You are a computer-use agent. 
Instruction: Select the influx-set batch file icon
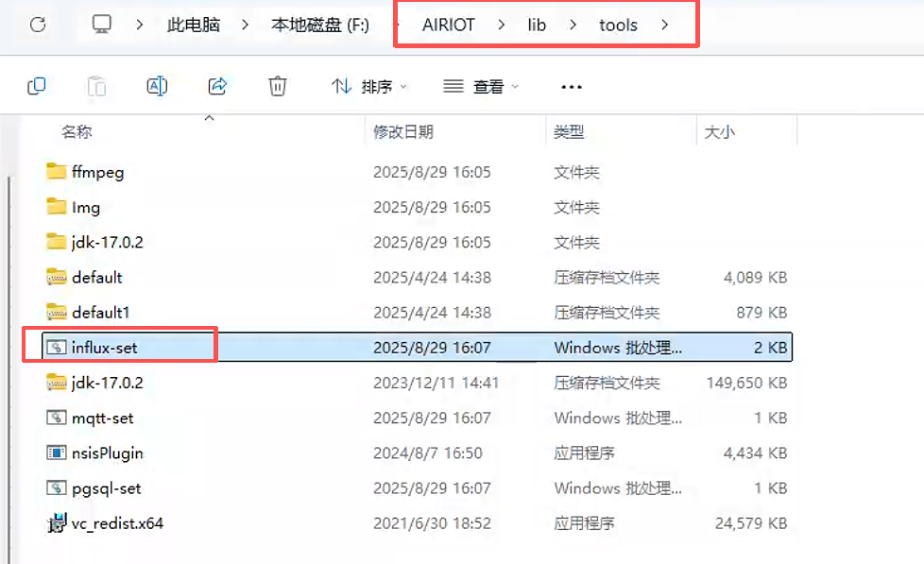pyautogui.click(x=56, y=347)
